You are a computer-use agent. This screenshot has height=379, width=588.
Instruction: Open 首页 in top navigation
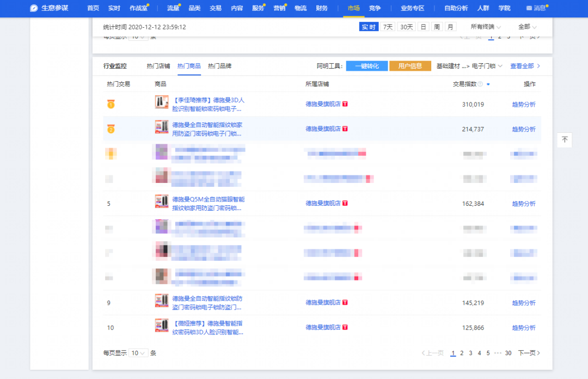pyautogui.click(x=93, y=8)
